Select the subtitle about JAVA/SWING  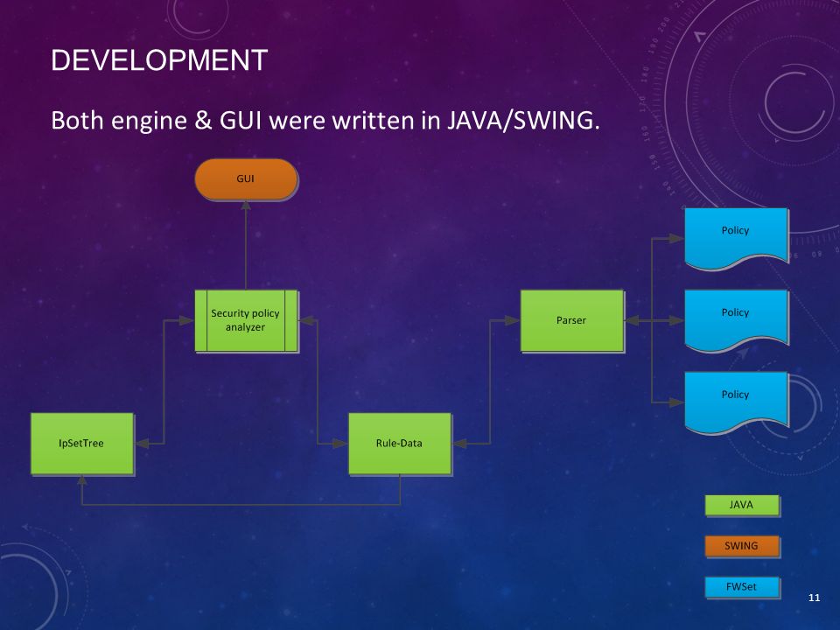(325, 120)
